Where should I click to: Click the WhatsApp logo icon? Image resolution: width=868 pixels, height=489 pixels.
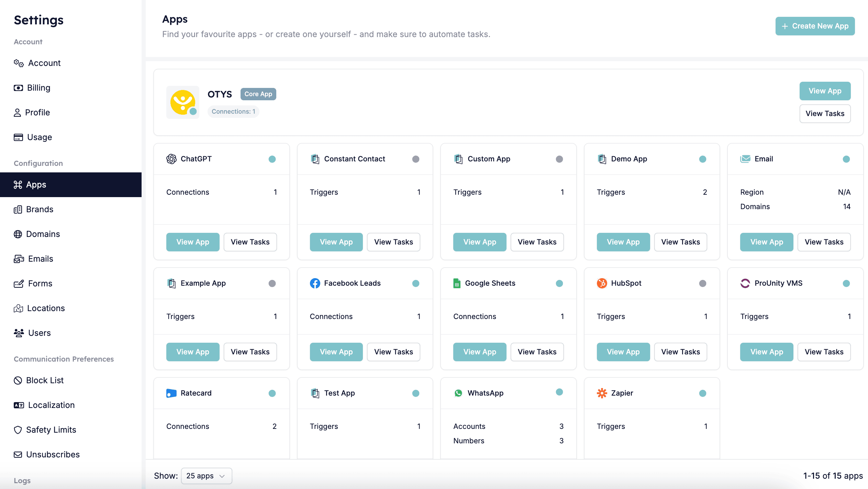coord(458,393)
